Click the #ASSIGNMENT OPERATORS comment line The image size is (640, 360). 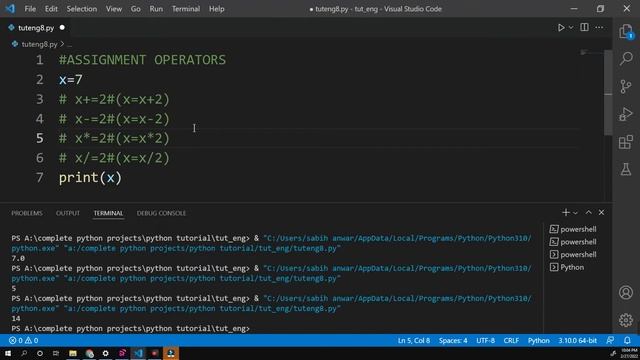click(x=142, y=60)
